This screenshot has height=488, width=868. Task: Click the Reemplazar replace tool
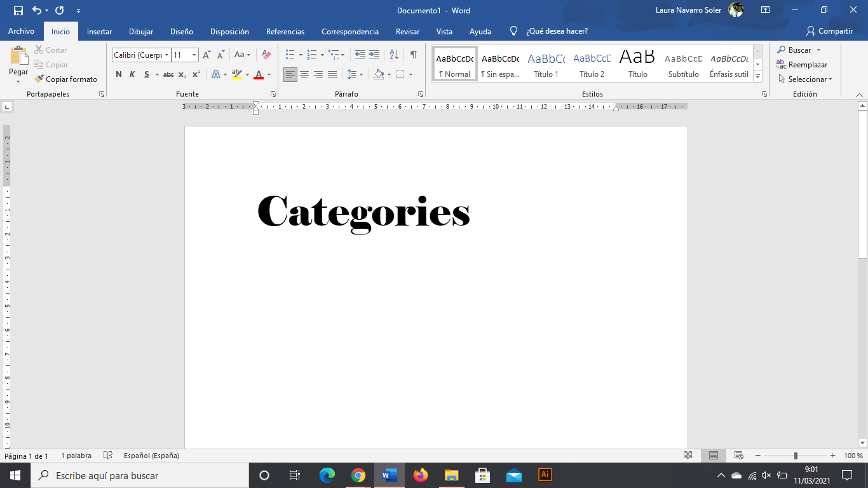tap(802, 64)
